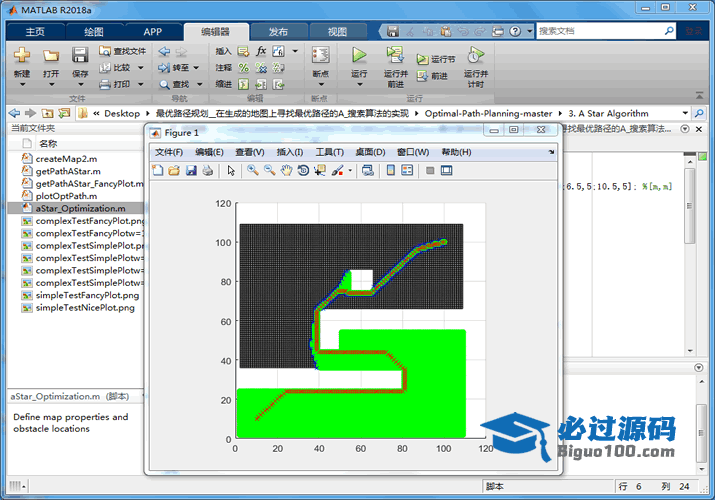Open the address bar path dropdown
The height and width of the screenshot is (500, 715).
click(x=685, y=113)
